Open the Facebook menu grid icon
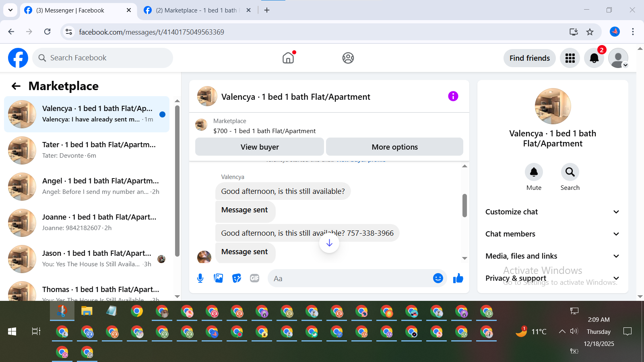The image size is (644, 362). pos(570,58)
